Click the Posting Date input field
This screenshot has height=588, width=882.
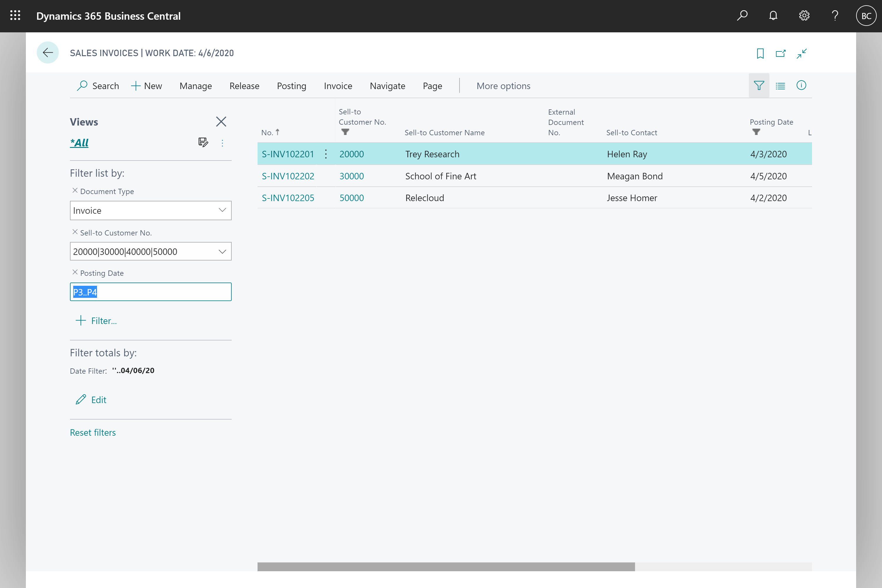point(150,292)
